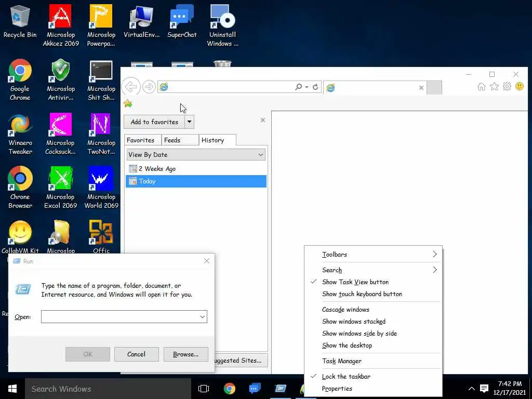The image size is (532, 399).
Task: Open Uninstall Windows desktop icon
Action: [x=222, y=25]
